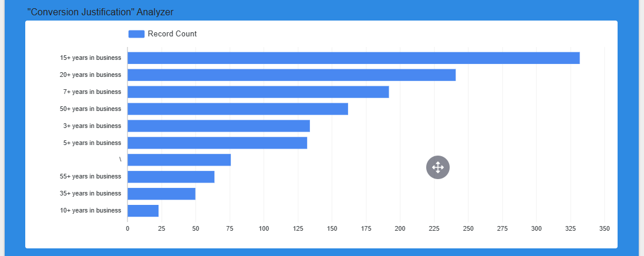This screenshot has width=644, height=256.
Task: Click the blue Record Count legend swatch
Action: point(136,34)
